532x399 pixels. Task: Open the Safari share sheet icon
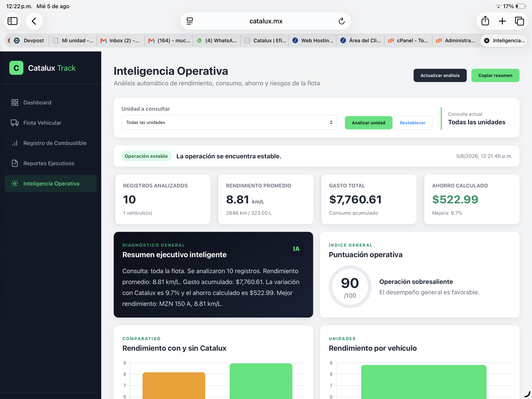pos(485,21)
